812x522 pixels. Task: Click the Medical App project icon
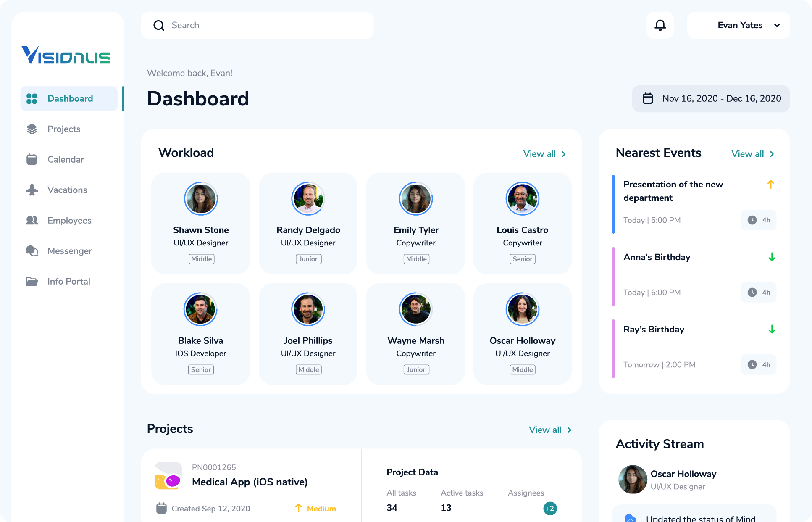pos(168,476)
